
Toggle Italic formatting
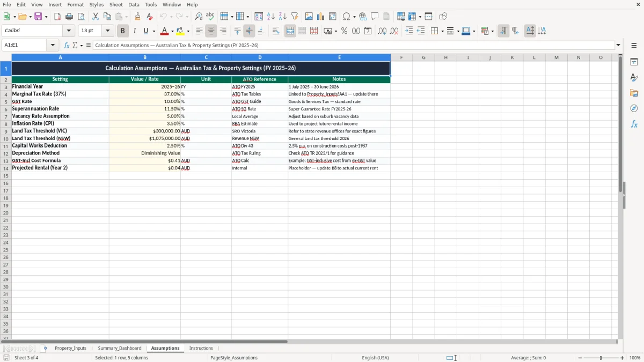(x=135, y=31)
